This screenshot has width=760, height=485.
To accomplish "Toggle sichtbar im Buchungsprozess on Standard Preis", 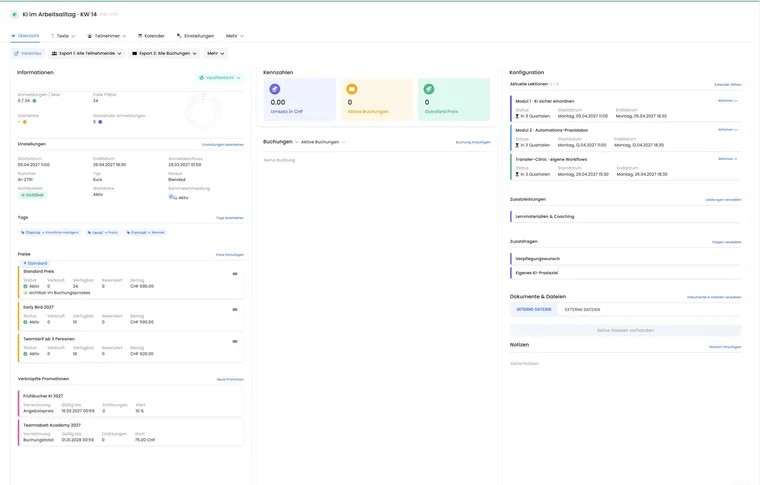I will pyautogui.click(x=57, y=293).
